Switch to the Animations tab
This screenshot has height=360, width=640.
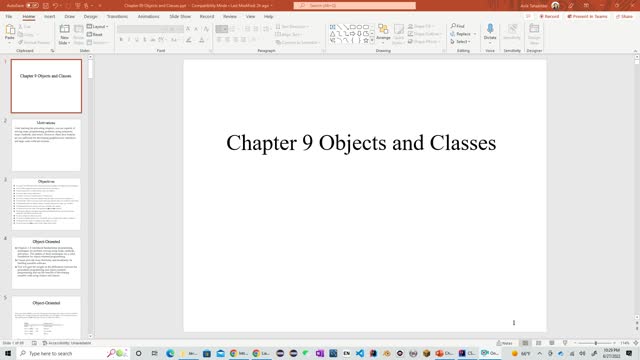click(149, 16)
